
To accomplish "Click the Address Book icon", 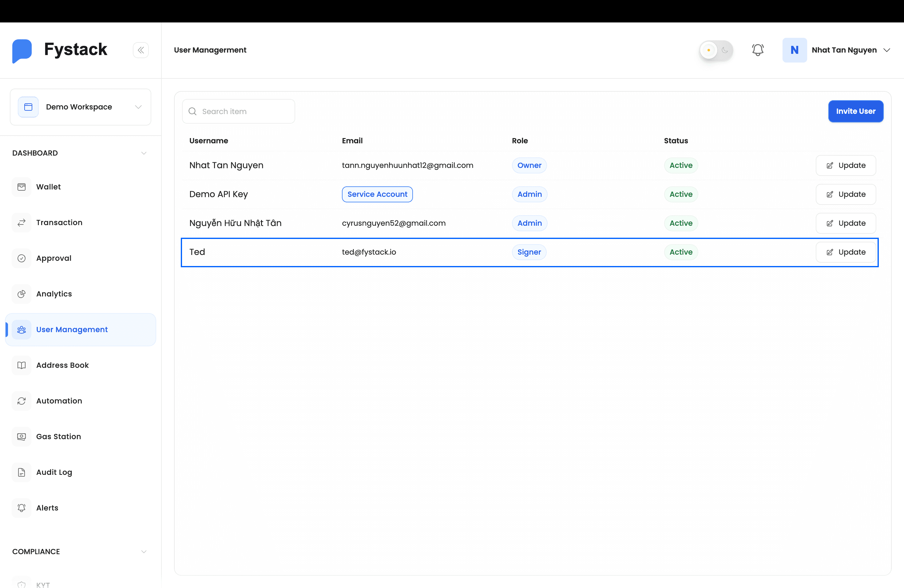I will coord(22,365).
